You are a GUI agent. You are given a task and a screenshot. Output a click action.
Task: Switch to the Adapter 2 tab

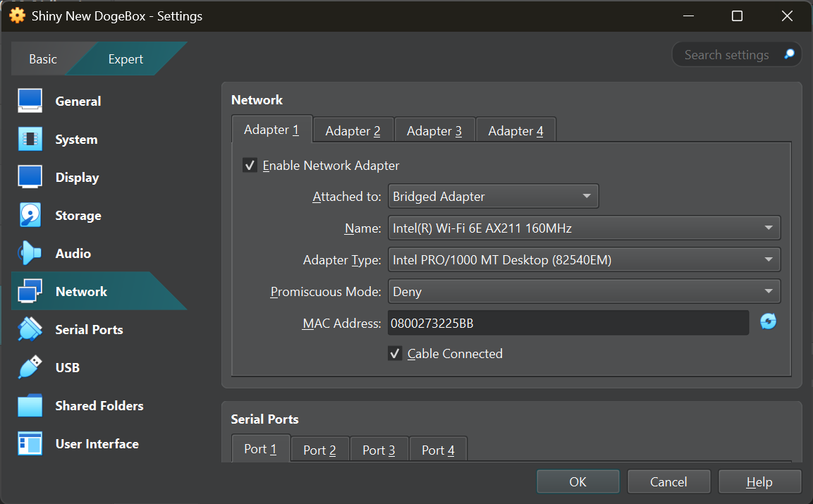pyautogui.click(x=353, y=130)
